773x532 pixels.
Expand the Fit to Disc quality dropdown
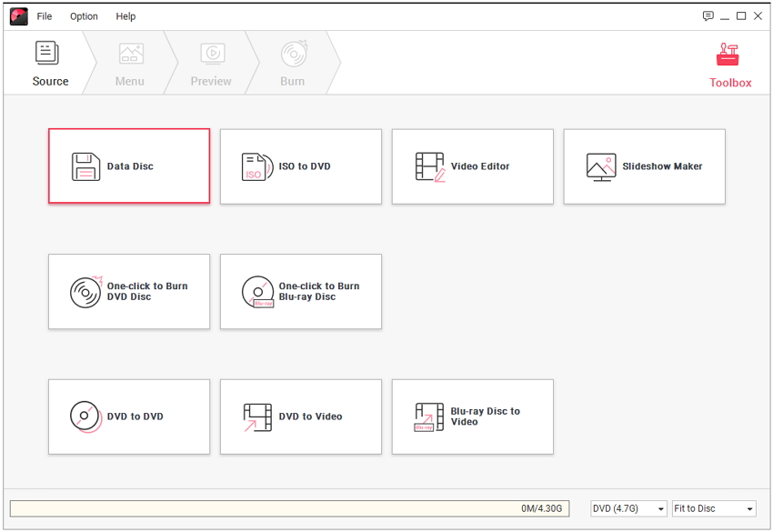coord(714,508)
